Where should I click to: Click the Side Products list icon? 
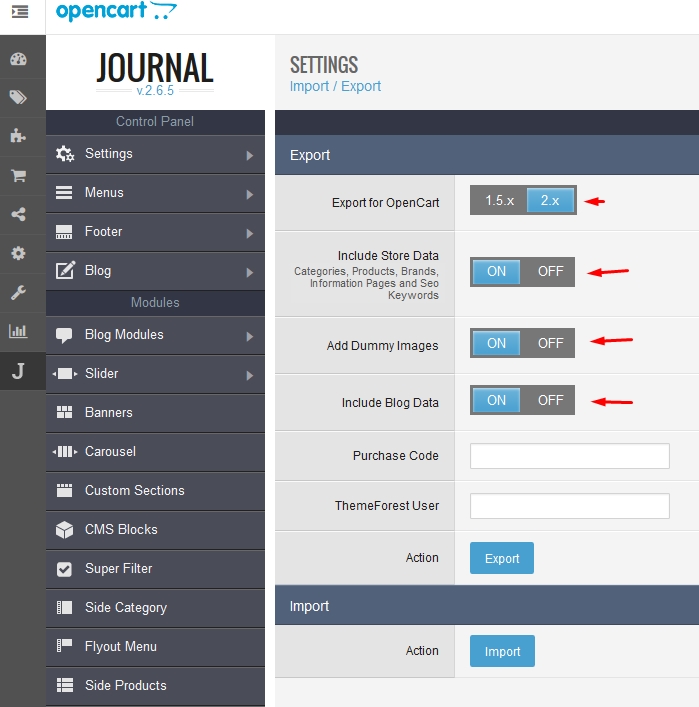point(64,685)
